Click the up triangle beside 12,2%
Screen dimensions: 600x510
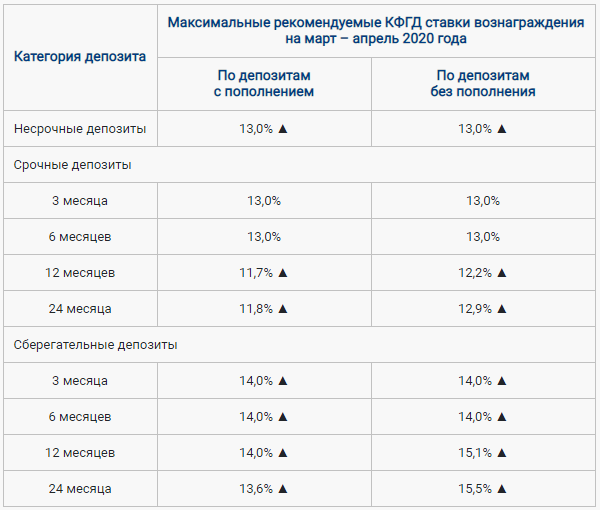coord(502,272)
